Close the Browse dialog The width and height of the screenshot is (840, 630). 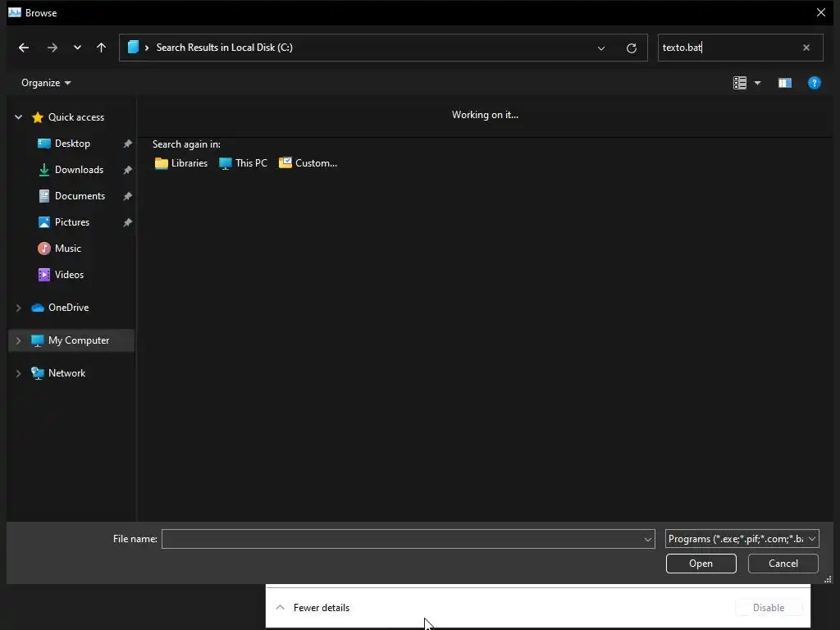point(820,12)
